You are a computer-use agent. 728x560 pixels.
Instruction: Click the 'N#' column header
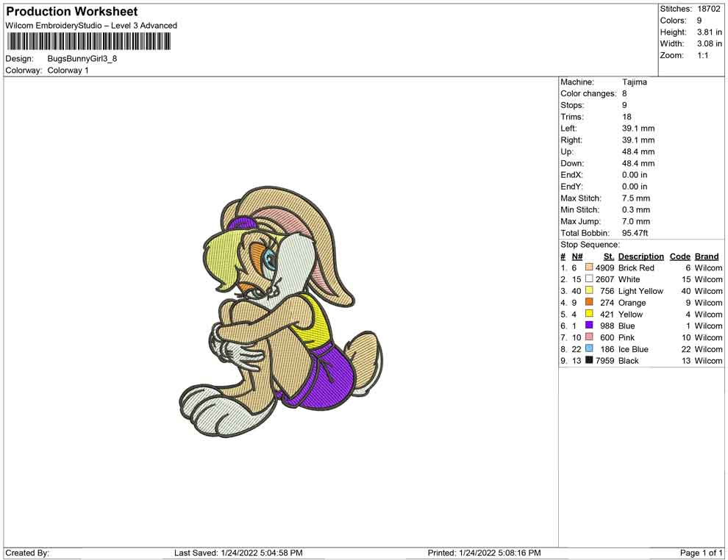(577, 256)
